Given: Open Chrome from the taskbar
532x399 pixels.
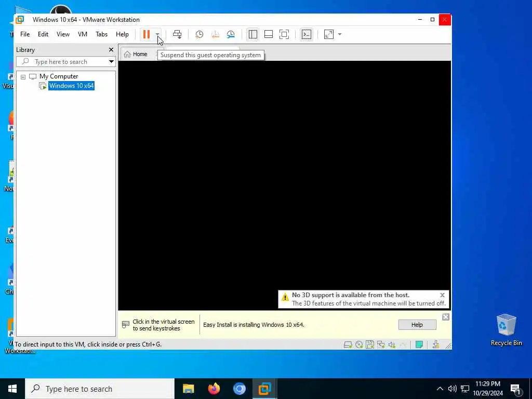Looking at the screenshot, I should [x=239, y=389].
